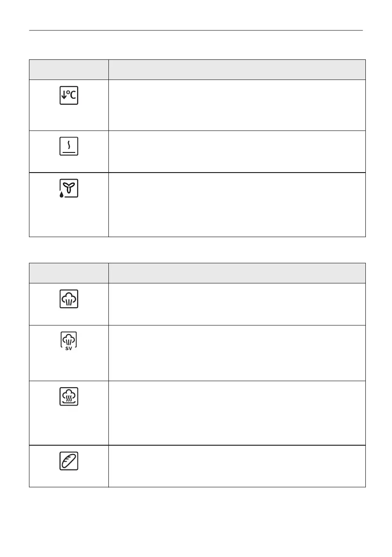This screenshot has height=557, width=392.
Task: Click the fan with water drop icon
Action: coord(69,188)
